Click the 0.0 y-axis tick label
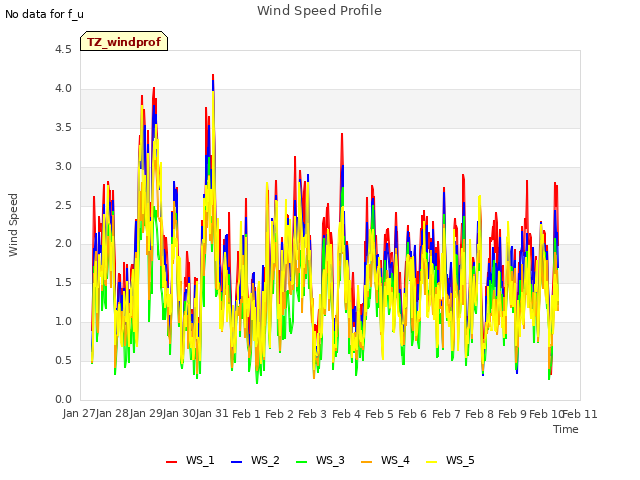This screenshot has height=480, width=640. [x=63, y=400]
